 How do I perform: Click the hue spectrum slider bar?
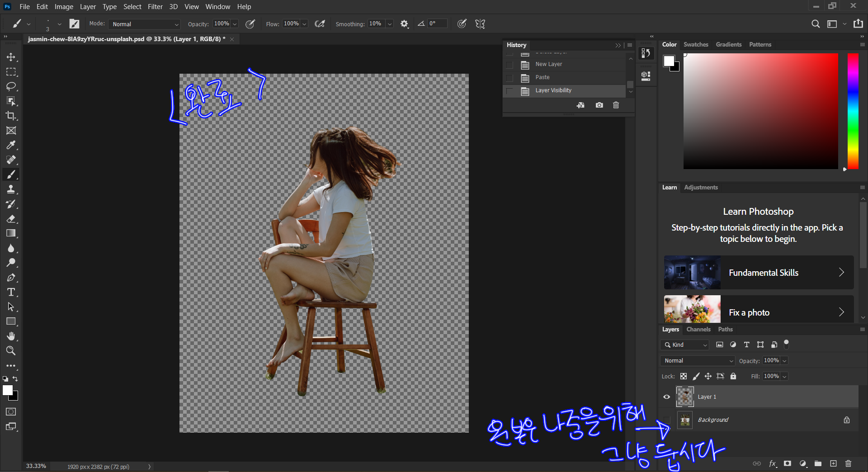pyautogui.click(x=853, y=111)
